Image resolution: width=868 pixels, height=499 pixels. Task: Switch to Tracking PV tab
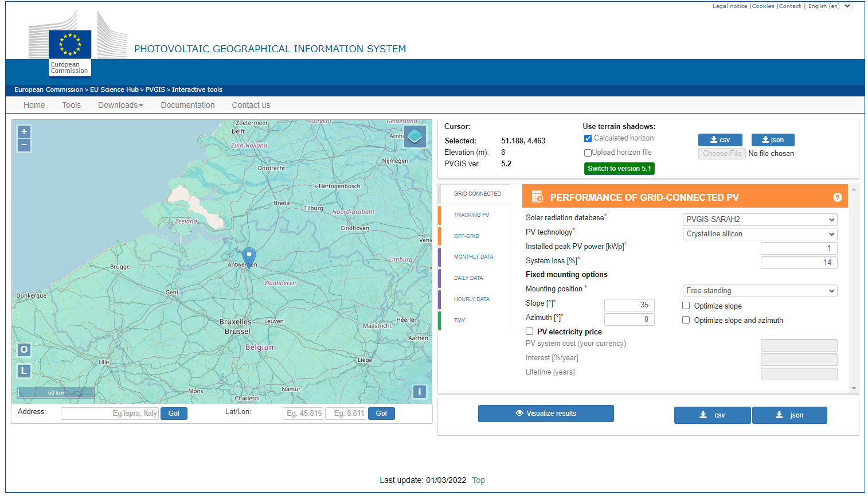point(471,215)
